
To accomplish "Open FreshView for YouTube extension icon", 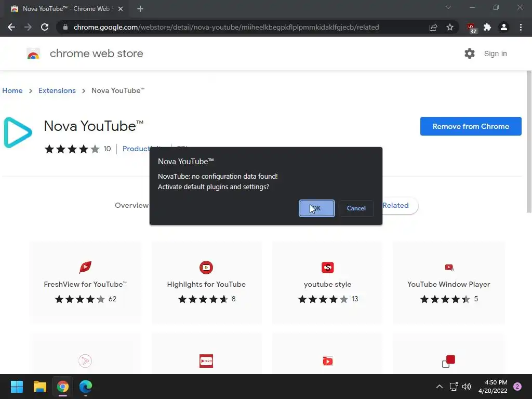I will tap(85, 268).
